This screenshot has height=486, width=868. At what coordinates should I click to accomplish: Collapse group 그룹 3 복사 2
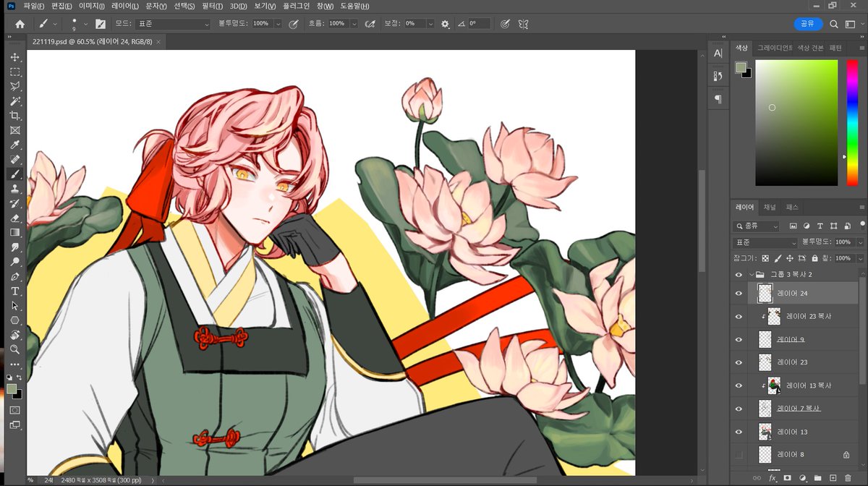coord(751,275)
